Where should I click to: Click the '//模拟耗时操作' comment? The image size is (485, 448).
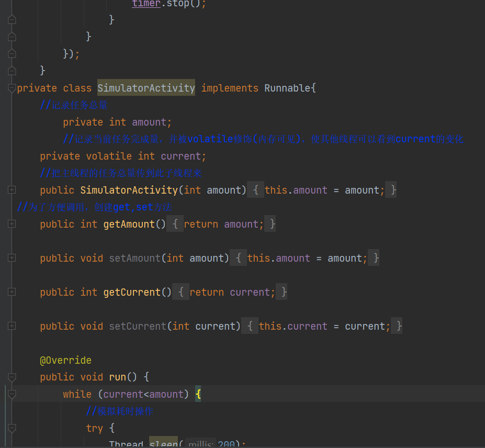120,411
